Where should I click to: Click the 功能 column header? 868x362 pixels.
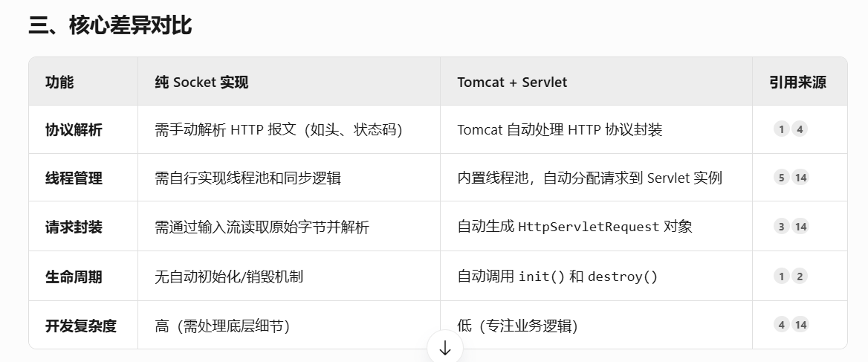click(x=59, y=83)
